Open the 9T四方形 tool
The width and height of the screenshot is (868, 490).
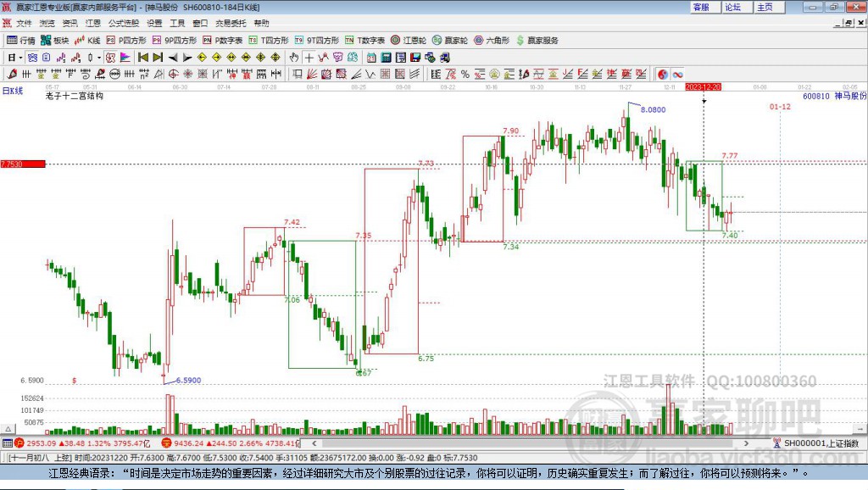pos(317,41)
